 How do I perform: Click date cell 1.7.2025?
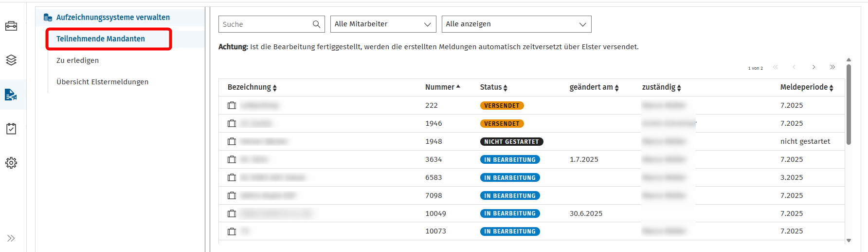point(584,159)
